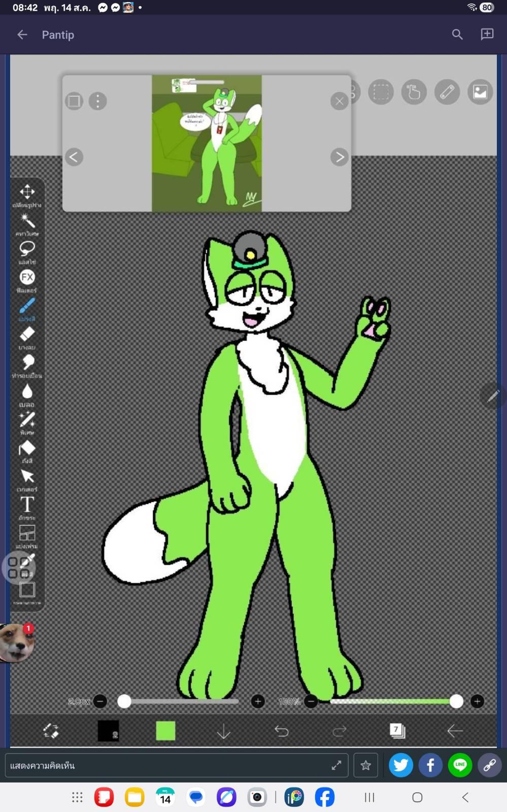
Task: Share the topic on Facebook
Action: (x=430, y=765)
